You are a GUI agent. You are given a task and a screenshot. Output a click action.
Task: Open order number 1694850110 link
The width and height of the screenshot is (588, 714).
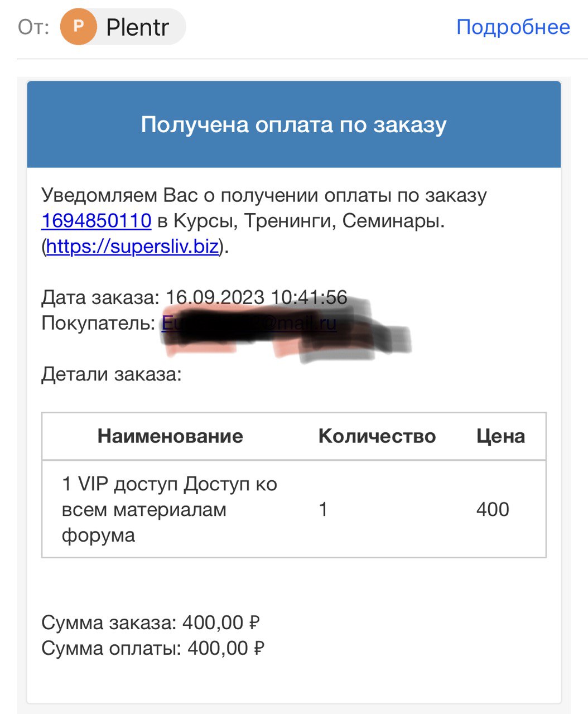click(97, 221)
